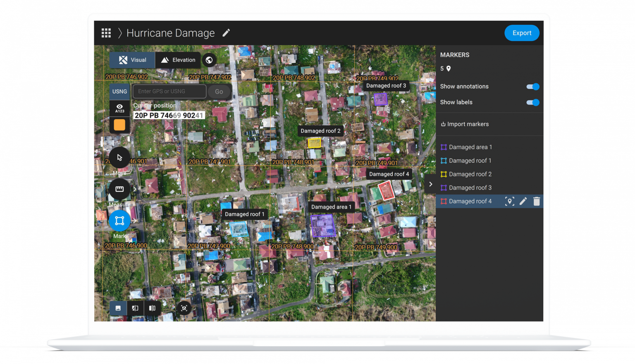Viewport: 635px width, 364px height.
Task: Open Import markers
Action: 465,124
